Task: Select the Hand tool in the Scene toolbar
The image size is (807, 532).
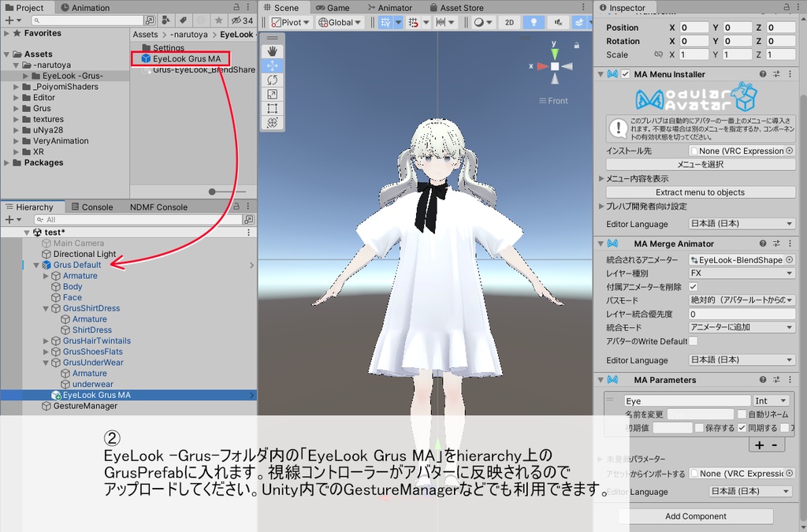Action: point(273,51)
